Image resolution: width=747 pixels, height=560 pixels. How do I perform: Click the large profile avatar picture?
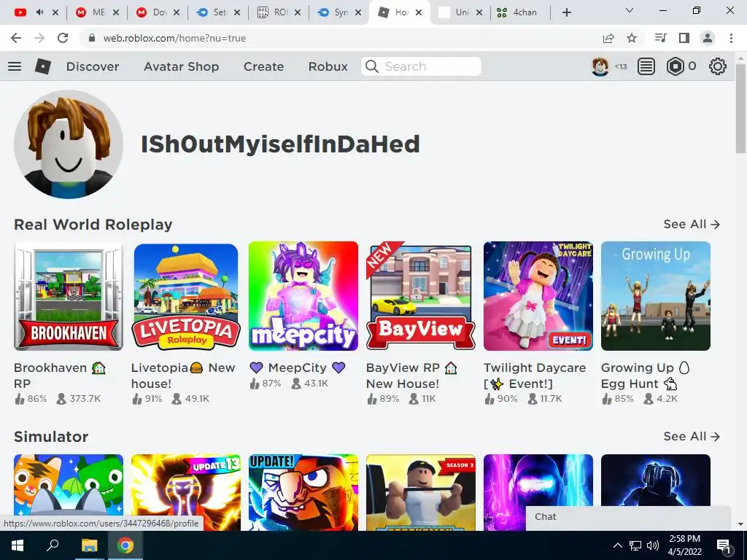pos(68,144)
